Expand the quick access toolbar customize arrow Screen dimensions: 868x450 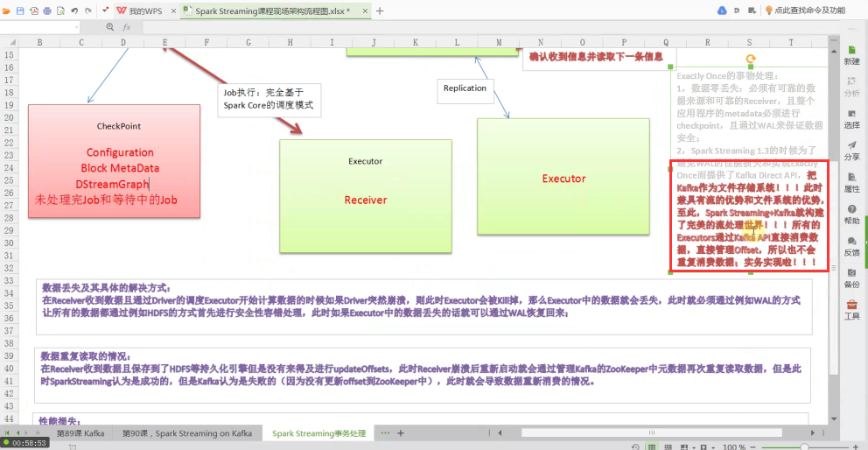[x=105, y=11]
